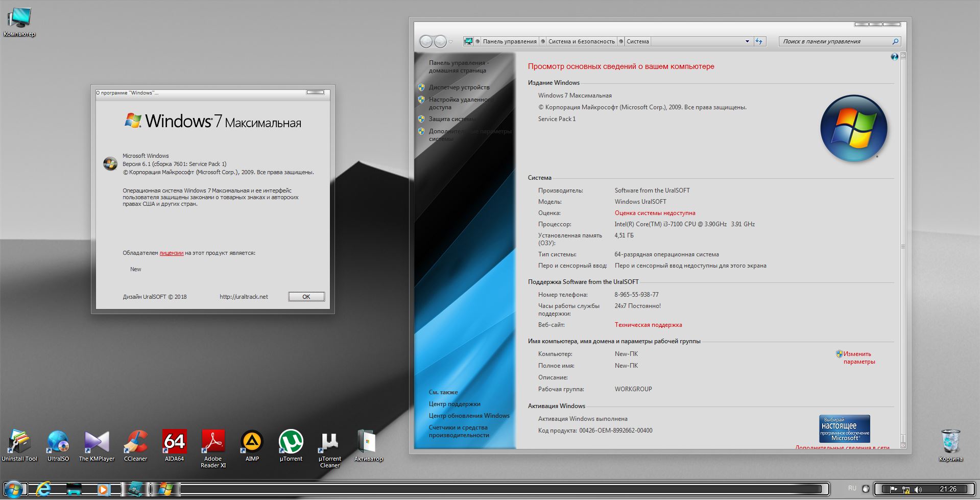This screenshot has width=980, height=500.
Task: Open Панель управления - домашняя страница link
Action: click(459, 67)
